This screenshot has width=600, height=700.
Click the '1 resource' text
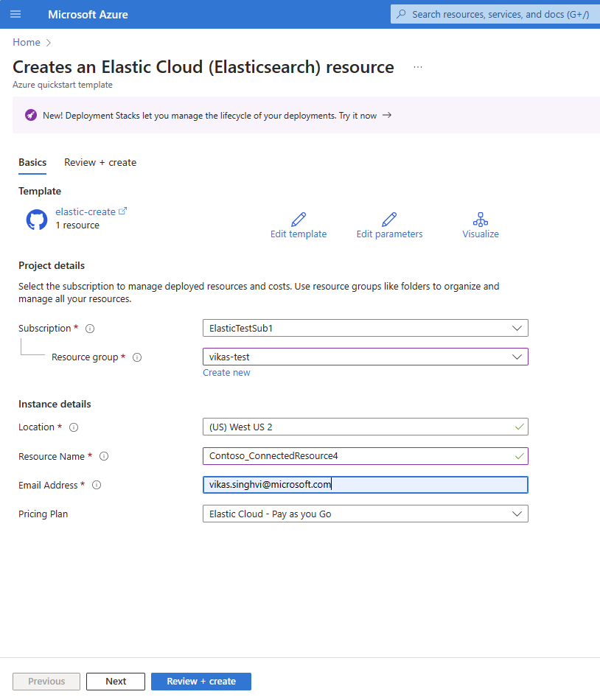coord(77,225)
